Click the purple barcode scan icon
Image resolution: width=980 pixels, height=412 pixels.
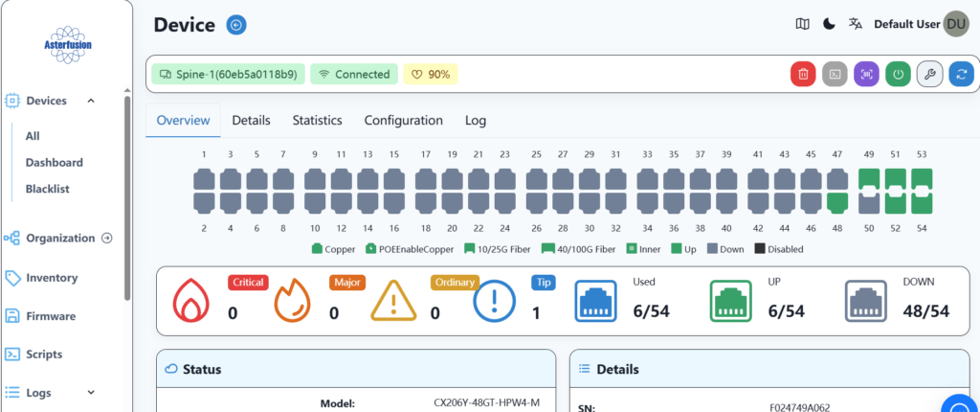click(866, 74)
